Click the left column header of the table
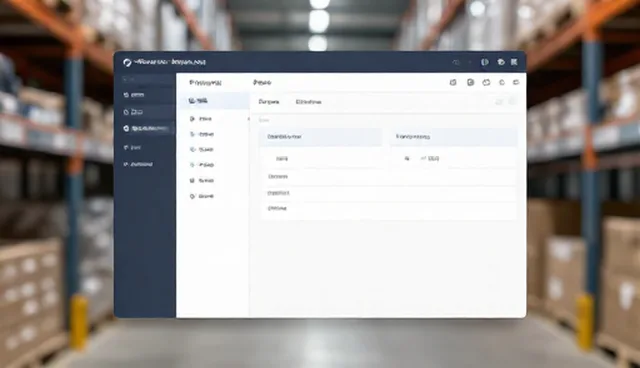Image resolution: width=640 pixels, height=368 pixels. [x=321, y=137]
